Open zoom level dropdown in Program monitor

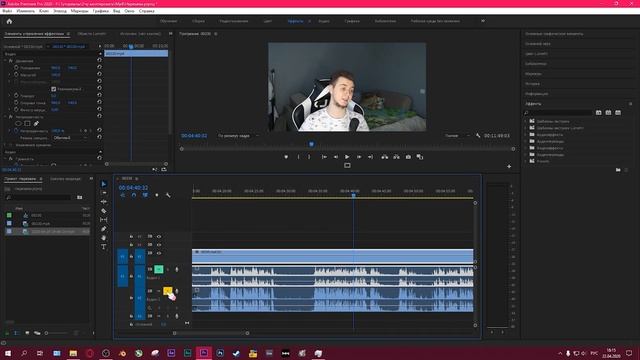point(238,136)
